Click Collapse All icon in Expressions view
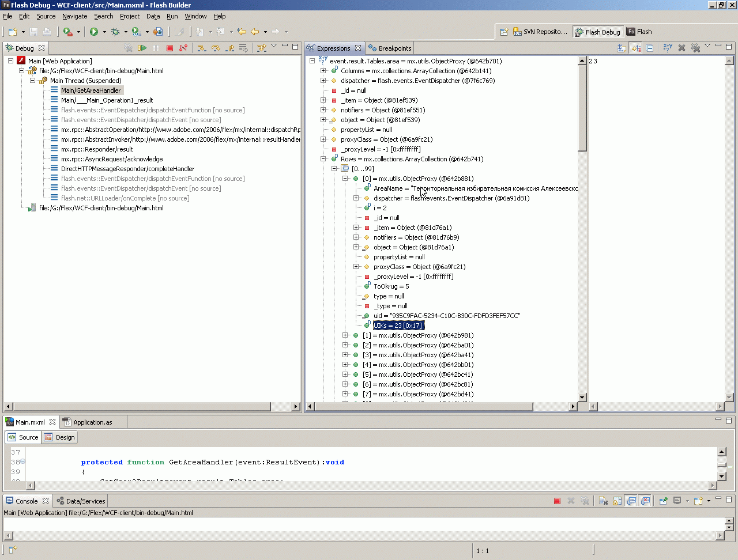The width and height of the screenshot is (738, 560). point(650,48)
